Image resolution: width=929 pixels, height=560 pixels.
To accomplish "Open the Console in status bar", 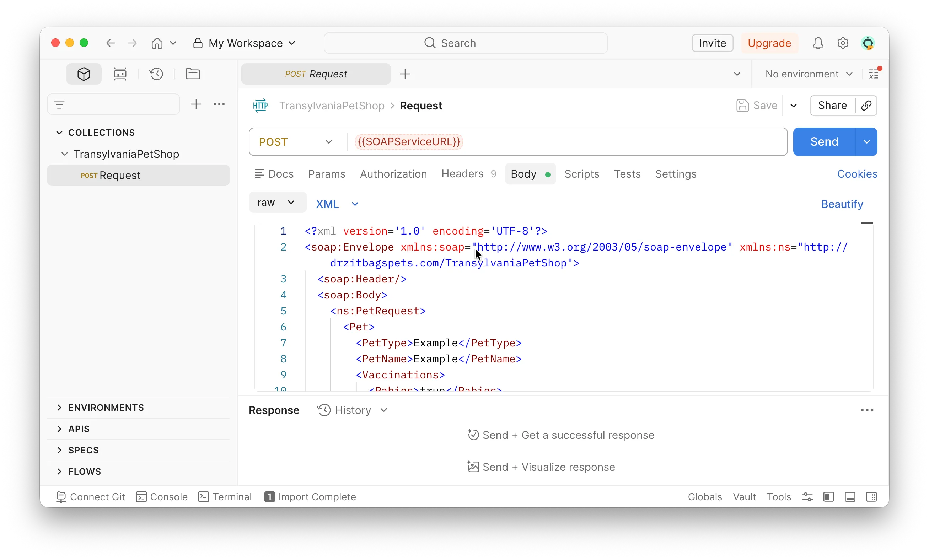I will click(162, 497).
